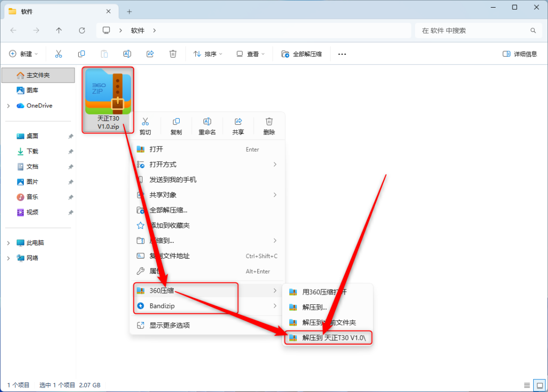Open 文档 in the sidebar

pos(39,167)
